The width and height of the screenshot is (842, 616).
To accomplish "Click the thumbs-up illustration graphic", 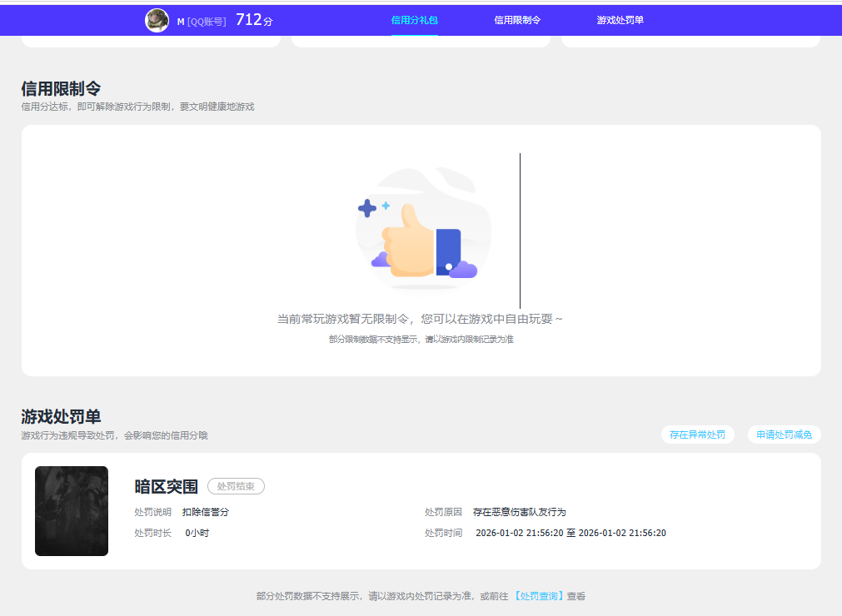I will [x=422, y=227].
